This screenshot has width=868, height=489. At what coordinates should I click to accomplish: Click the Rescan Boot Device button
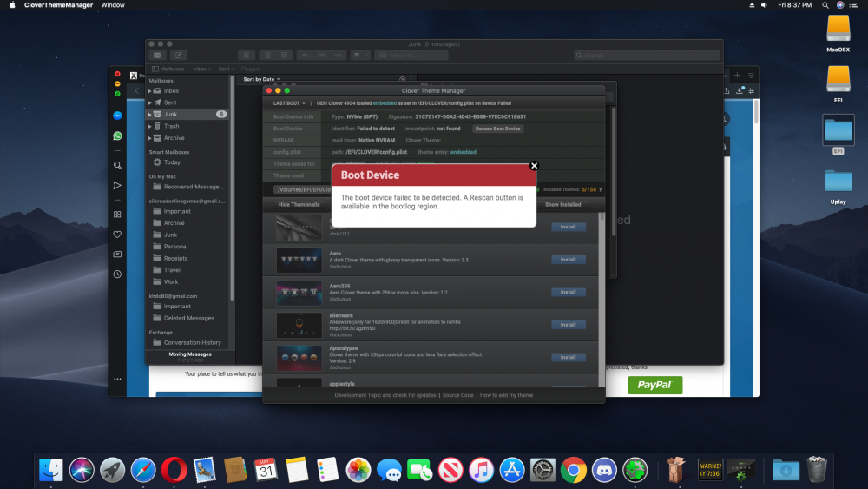[497, 129]
